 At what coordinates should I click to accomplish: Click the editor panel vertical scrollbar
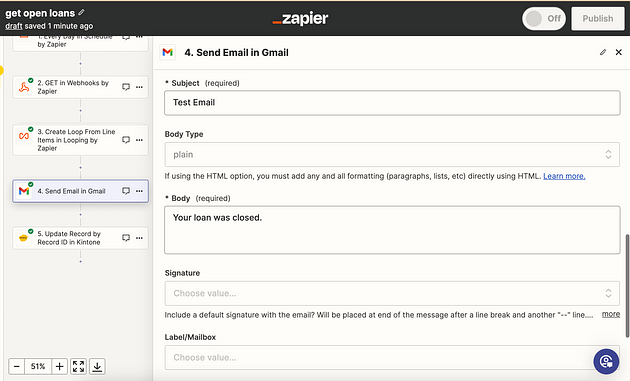[x=627, y=286]
